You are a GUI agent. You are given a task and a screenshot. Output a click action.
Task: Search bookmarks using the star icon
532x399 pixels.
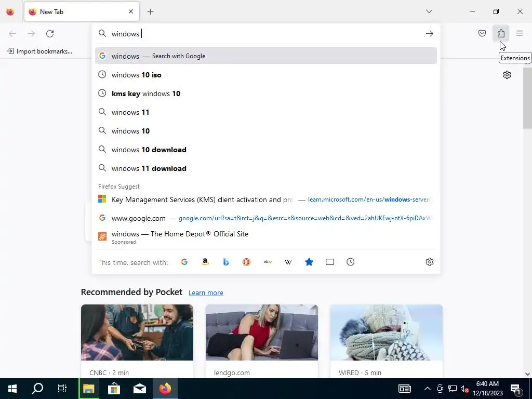(x=309, y=262)
